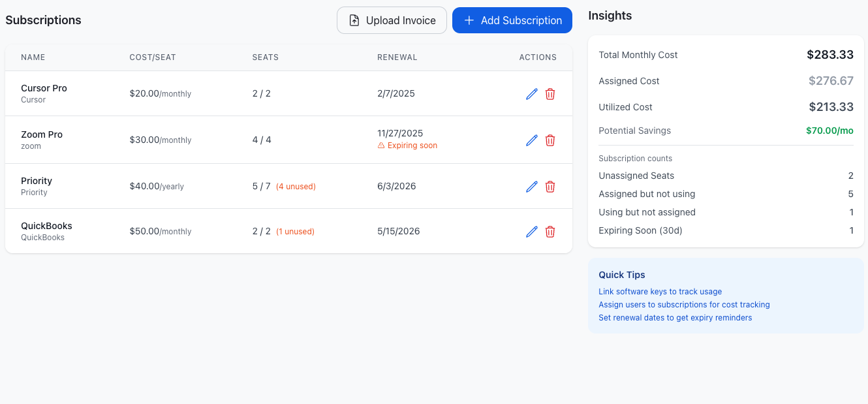Select the pencil icon for Priority
Viewport: 868px width, 404px height.
click(531, 187)
